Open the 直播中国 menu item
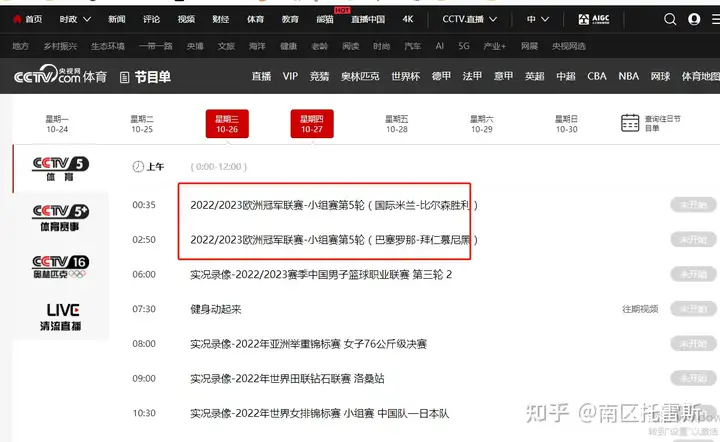Viewport: 720px width, 442px height. tap(368, 19)
